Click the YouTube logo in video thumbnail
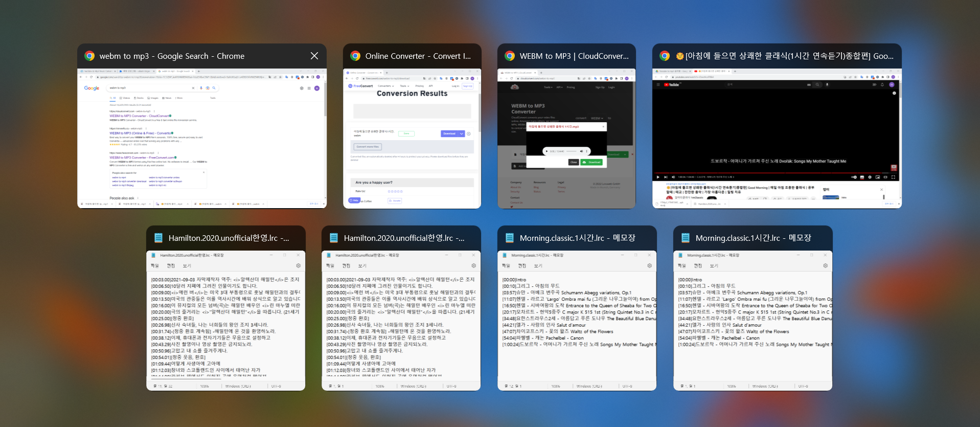Image resolution: width=980 pixels, height=427 pixels. coord(671,84)
